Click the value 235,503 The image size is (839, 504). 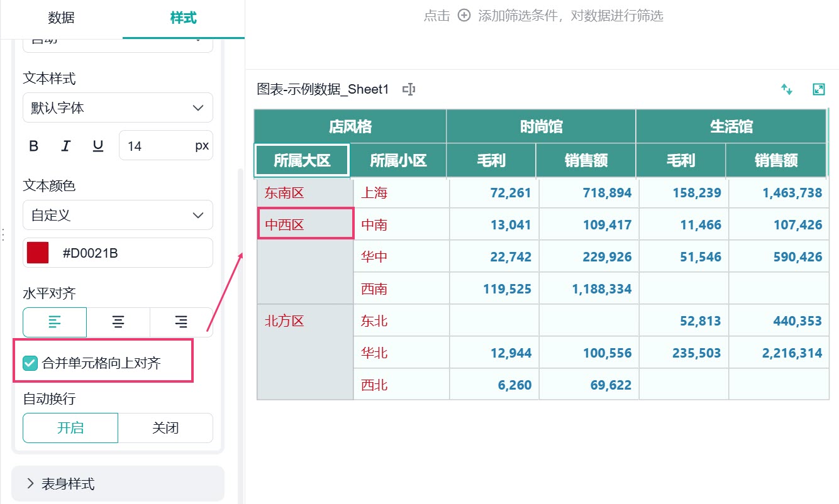point(697,353)
